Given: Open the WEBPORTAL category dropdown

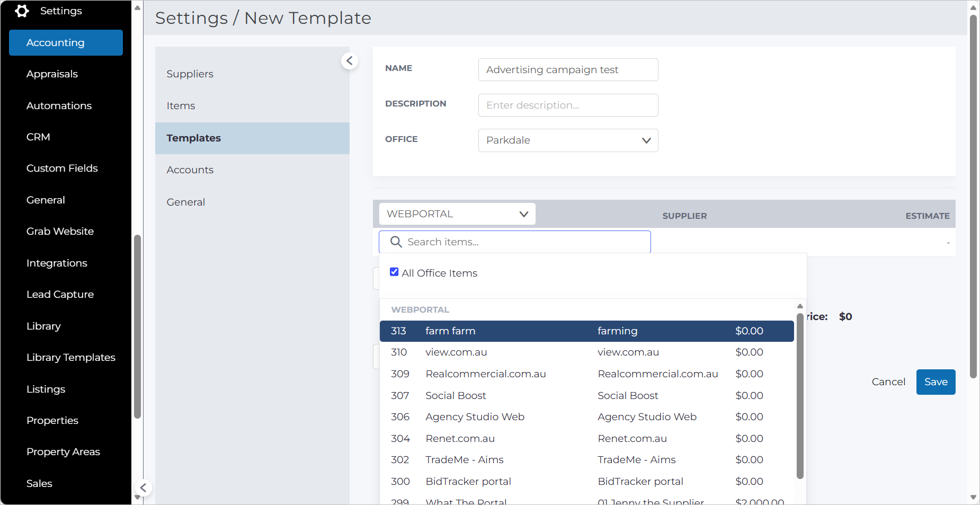Looking at the screenshot, I should [457, 214].
